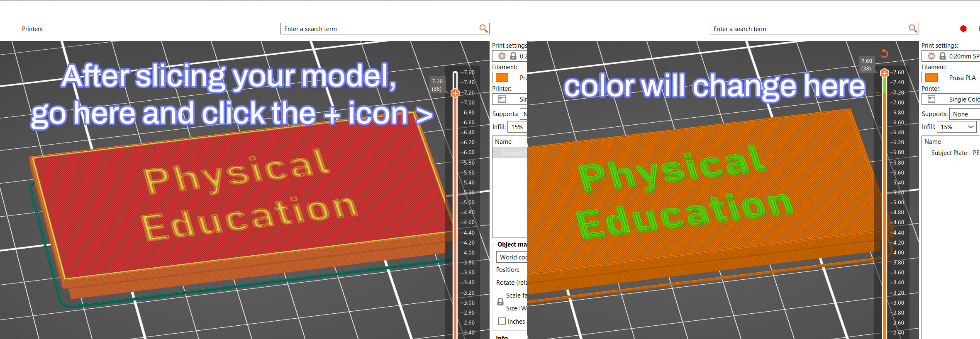Screen dimensions: 980x339
Task: Switch to the Printers tab
Action: (x=32, y=29)
